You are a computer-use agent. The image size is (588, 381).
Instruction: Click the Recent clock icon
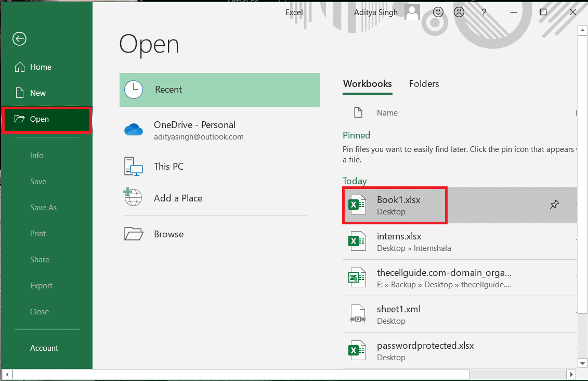click(x=134, y=90)
